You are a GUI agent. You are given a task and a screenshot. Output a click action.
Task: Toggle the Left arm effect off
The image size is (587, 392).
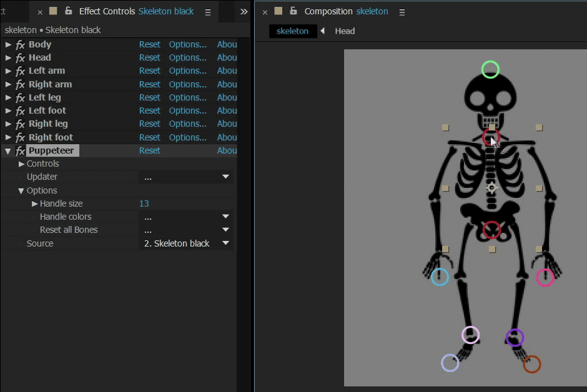[19, 71]
